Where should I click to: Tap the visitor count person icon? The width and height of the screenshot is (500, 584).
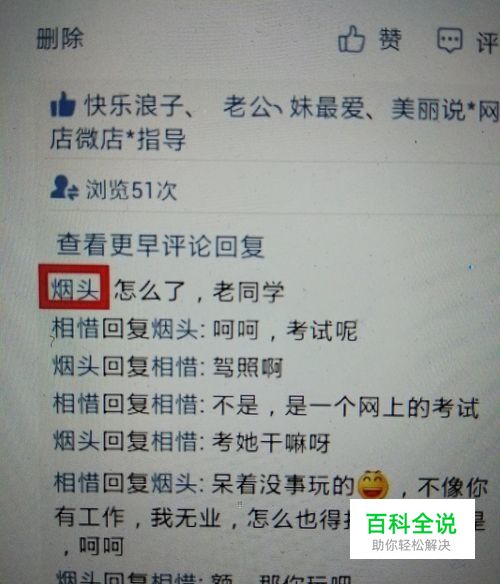pos(64,188)
